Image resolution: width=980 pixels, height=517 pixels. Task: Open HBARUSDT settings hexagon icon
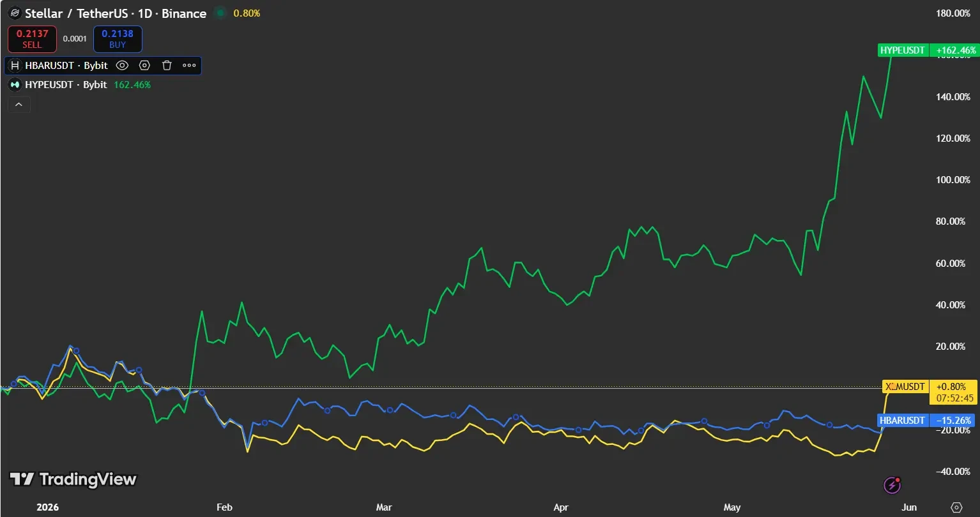coord(144,65)
